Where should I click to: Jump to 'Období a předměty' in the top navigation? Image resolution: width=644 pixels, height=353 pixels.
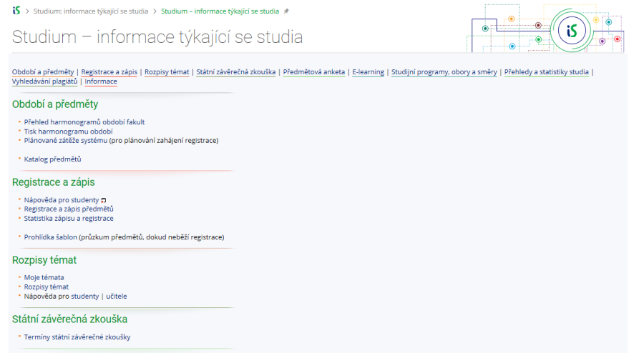[x=43, y=72]
